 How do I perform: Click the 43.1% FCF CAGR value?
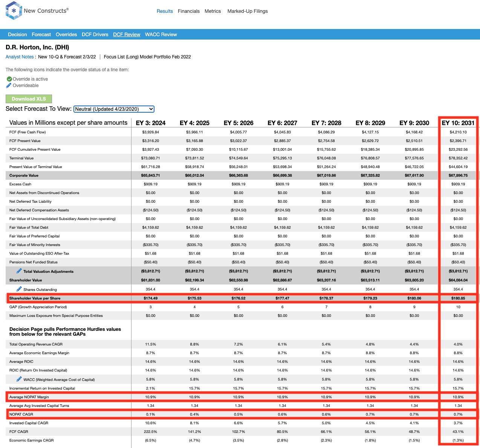pos(458,432)
